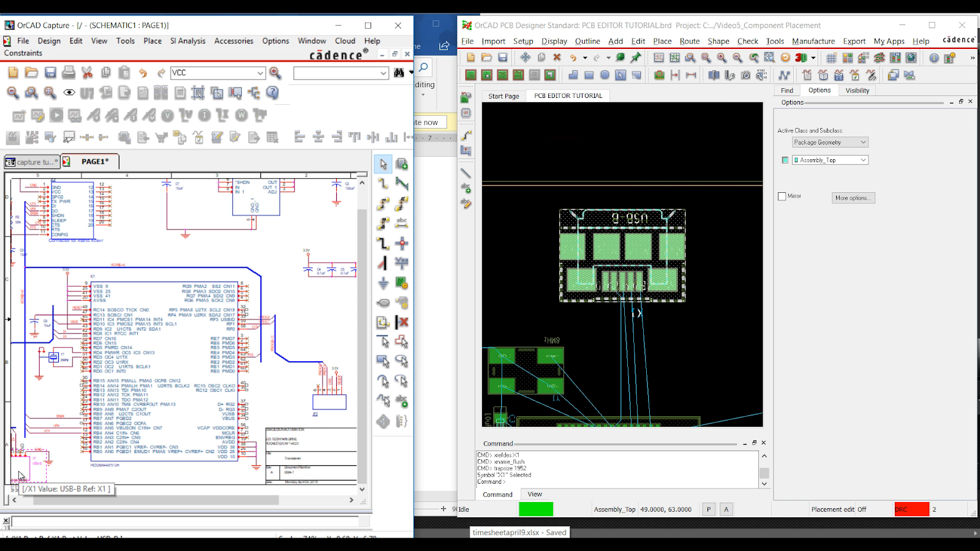Open the Route menu in PCB Designer
980x551 pixels.
(689, 41)
